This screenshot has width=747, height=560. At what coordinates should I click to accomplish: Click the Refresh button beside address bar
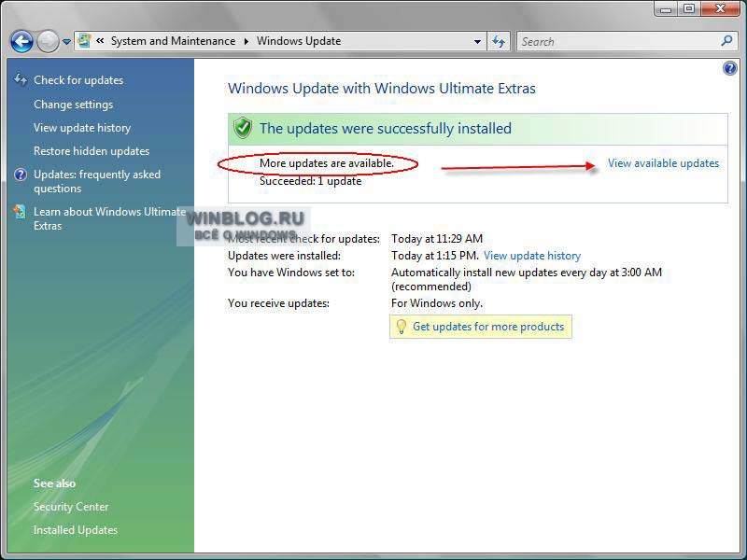coord(499,41)
